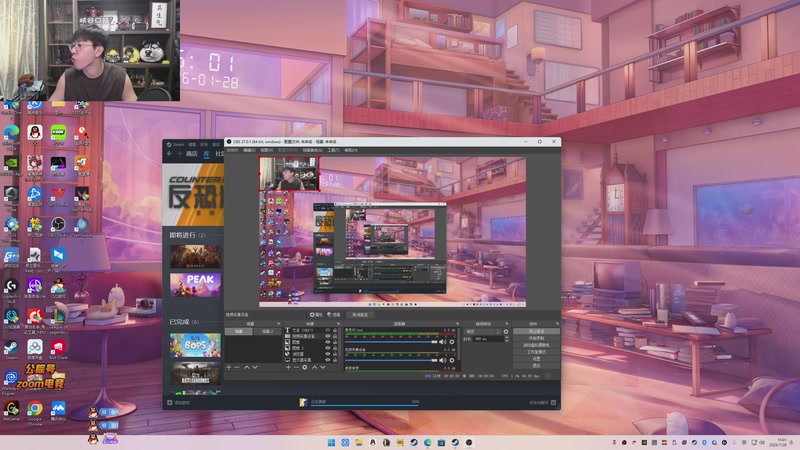Open the transition properties gear in 转场特效 panel
The height and width of the screenshot is (450, 800).
point(506,332)
